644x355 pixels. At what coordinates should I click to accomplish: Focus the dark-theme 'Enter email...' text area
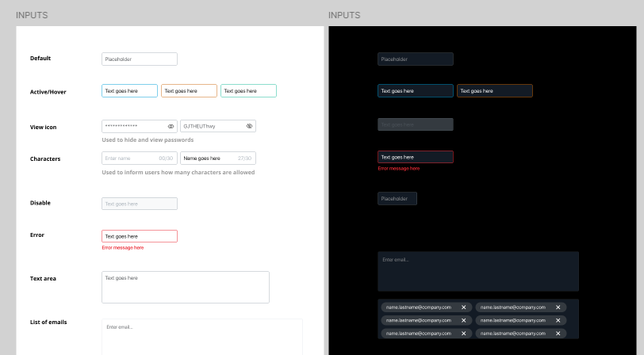[478, 271]
